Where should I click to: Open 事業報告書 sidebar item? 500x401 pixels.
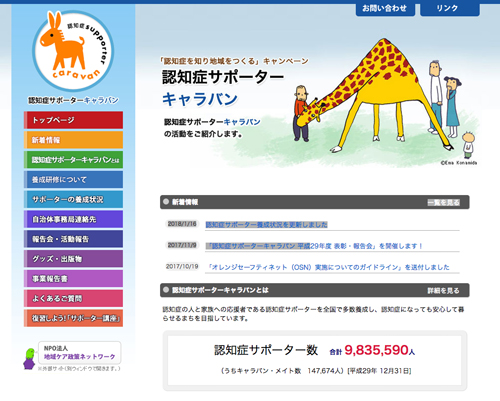[x=73, y=279]
